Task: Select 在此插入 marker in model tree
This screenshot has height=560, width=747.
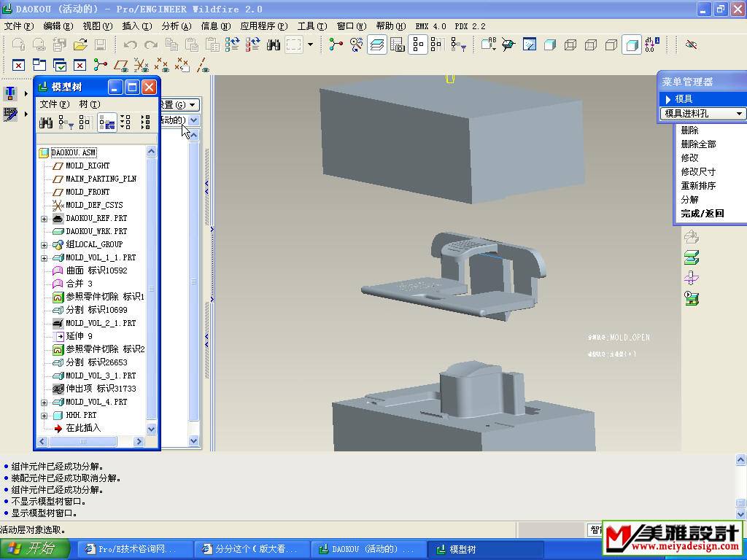Action: tap(83, 428)
